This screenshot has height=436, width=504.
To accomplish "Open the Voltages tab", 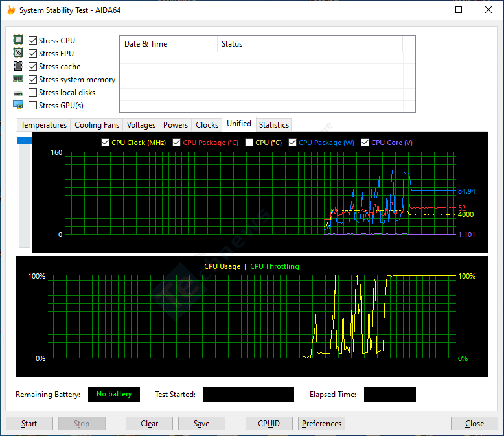I will pos(141,125).
